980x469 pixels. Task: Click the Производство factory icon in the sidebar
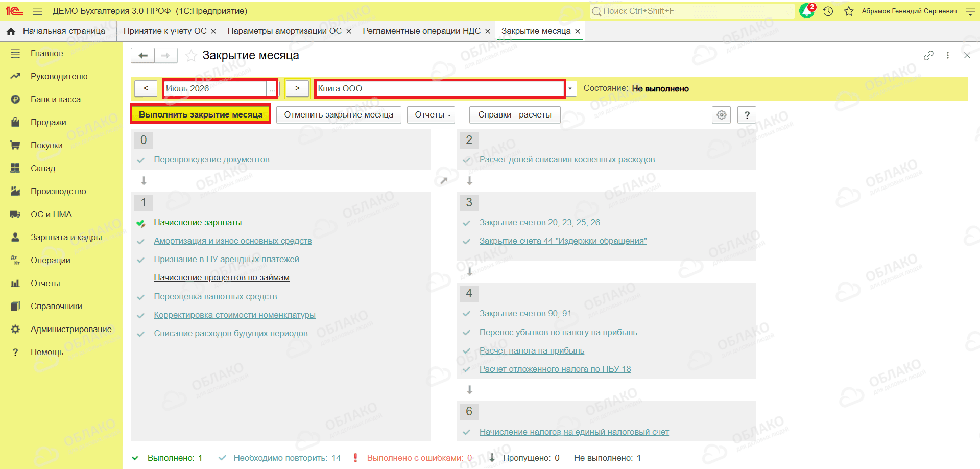15,191
